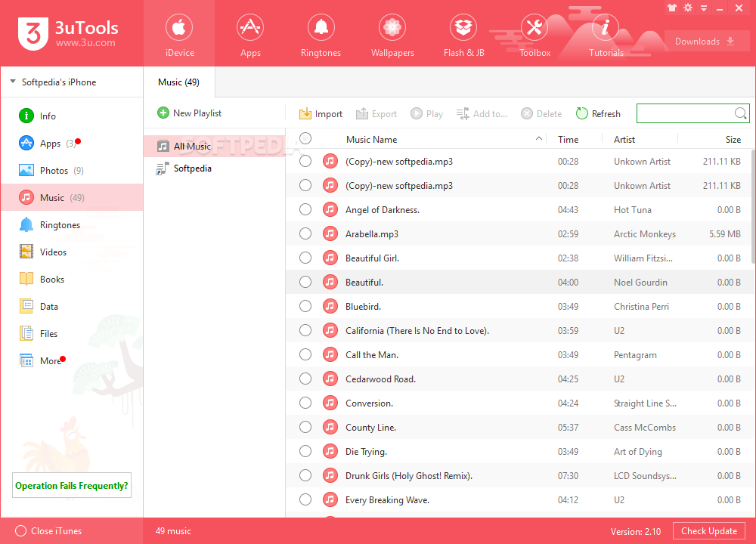Toggle select-all circle in header

305,139
